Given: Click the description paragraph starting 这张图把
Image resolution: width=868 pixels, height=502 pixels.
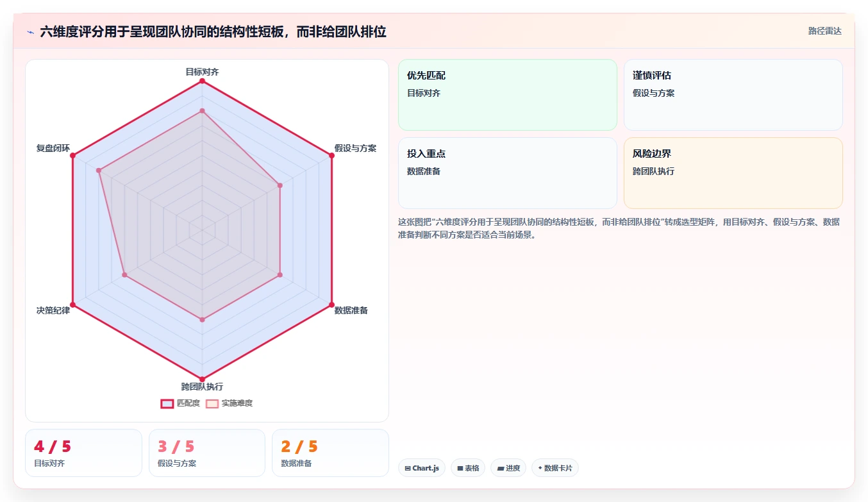Looking at the screenshot, I should pos(619,228).
